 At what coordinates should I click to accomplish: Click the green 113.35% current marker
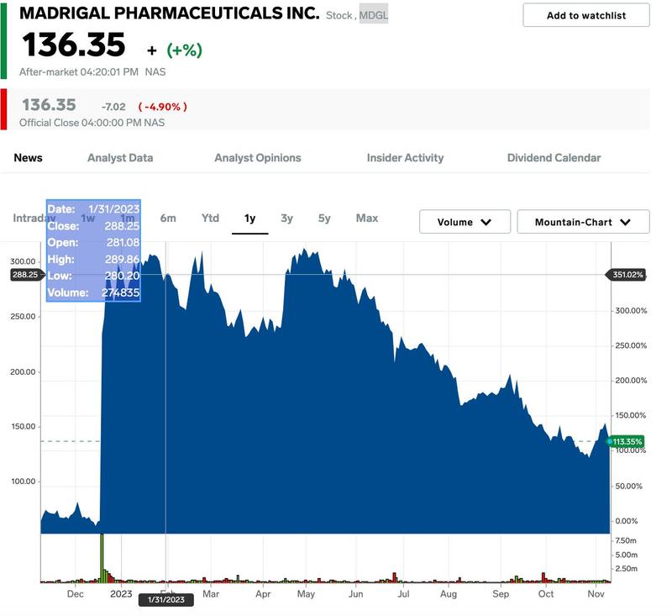pyautogui.click(x=626, y=441)
